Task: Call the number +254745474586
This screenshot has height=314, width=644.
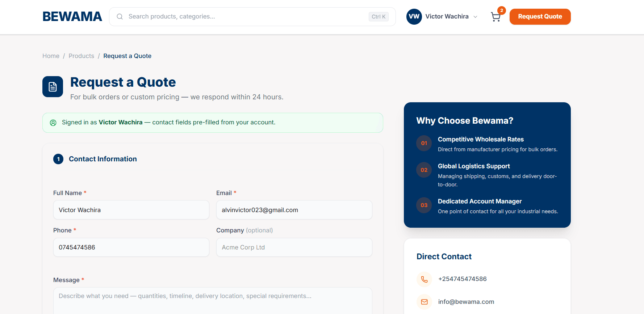Action: coord(462,279)
